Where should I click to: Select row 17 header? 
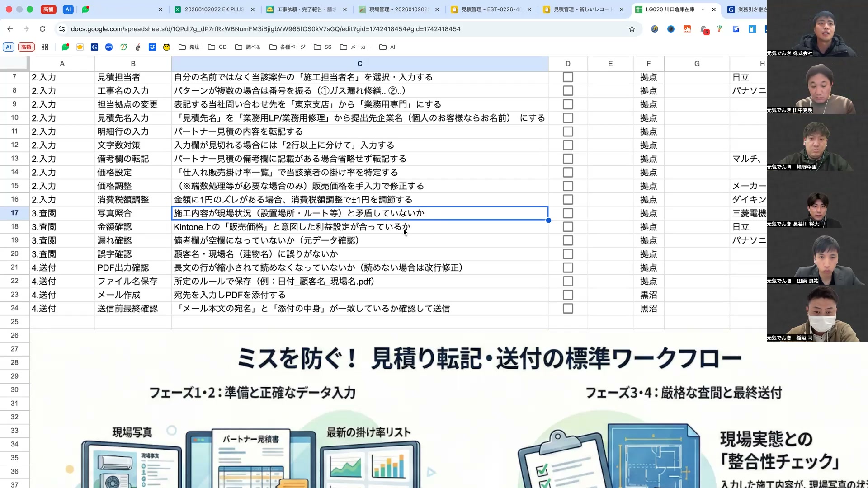(x=14, y=213)
